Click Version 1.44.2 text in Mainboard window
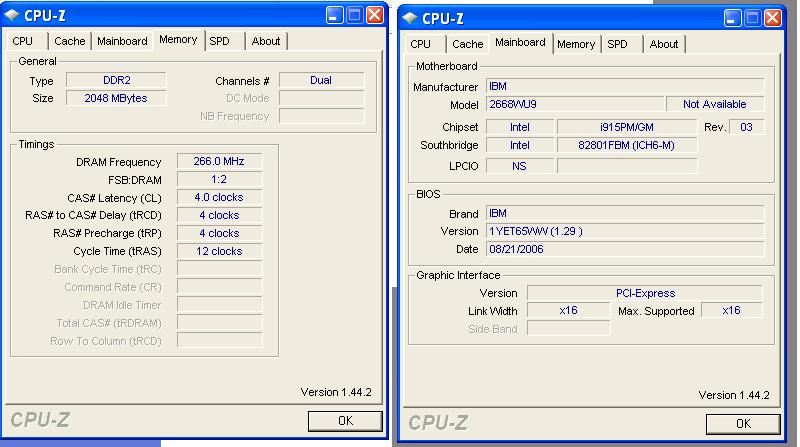Image resolution: width=800 pixels, height=447 pixels. (x=734, y=395)
